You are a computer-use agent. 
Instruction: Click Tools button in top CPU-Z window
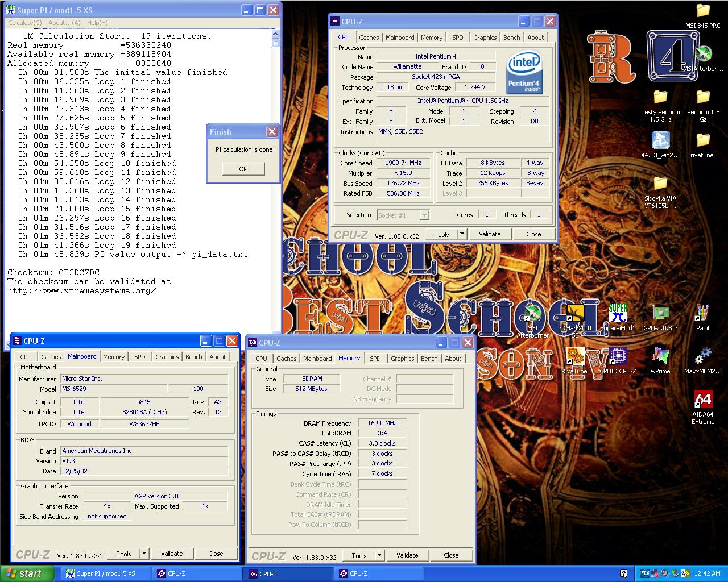click(441, 234)
